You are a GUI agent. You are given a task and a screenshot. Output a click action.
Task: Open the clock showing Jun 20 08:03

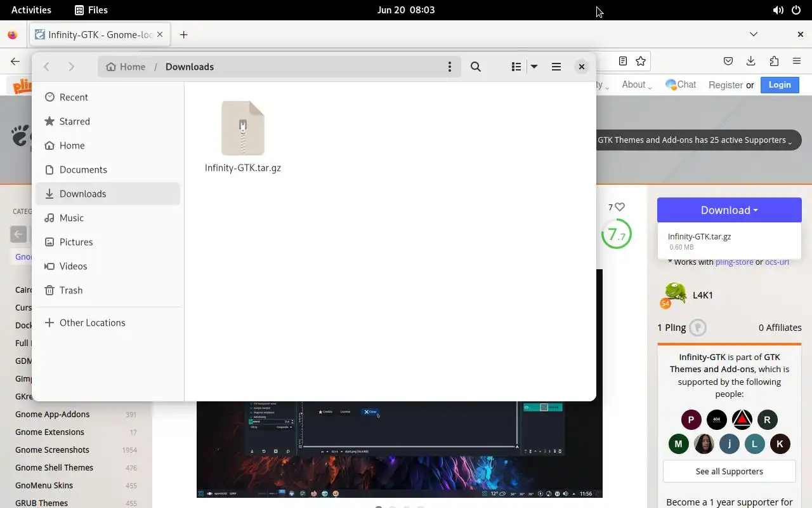click(406, 10)
